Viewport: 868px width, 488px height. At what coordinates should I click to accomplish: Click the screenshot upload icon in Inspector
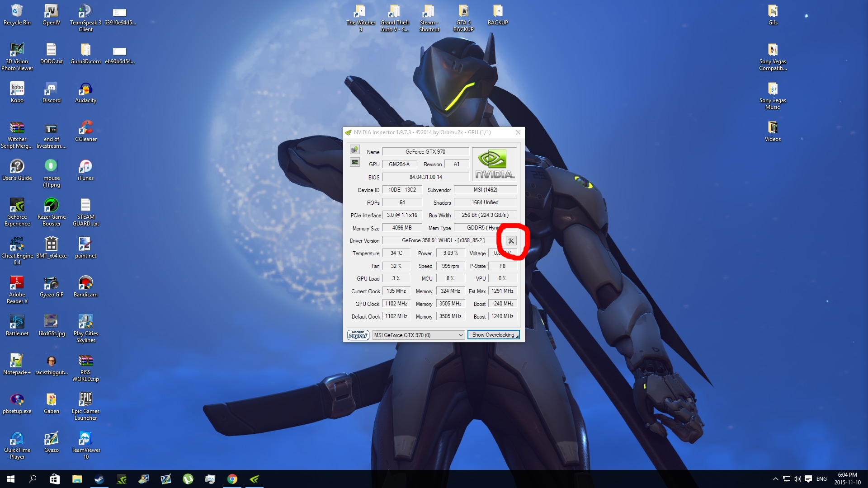(x=355, y=149)
